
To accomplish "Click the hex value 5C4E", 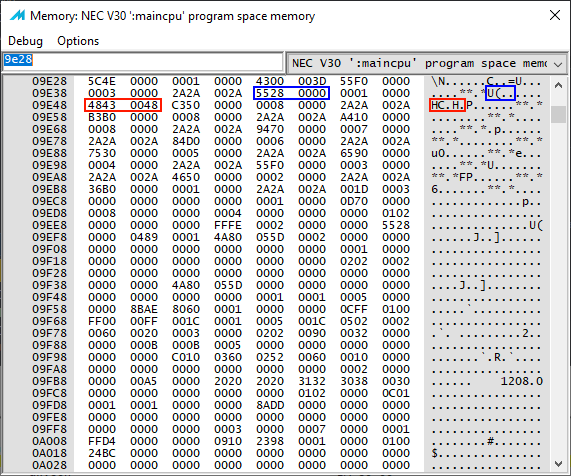I will point(102,81).
